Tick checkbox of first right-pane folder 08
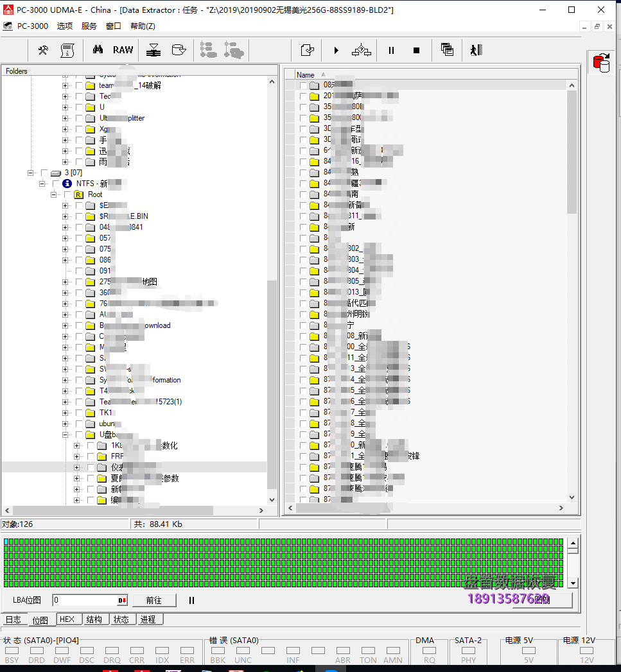Screen dimensions: 621x672 [x=303, y=85]
